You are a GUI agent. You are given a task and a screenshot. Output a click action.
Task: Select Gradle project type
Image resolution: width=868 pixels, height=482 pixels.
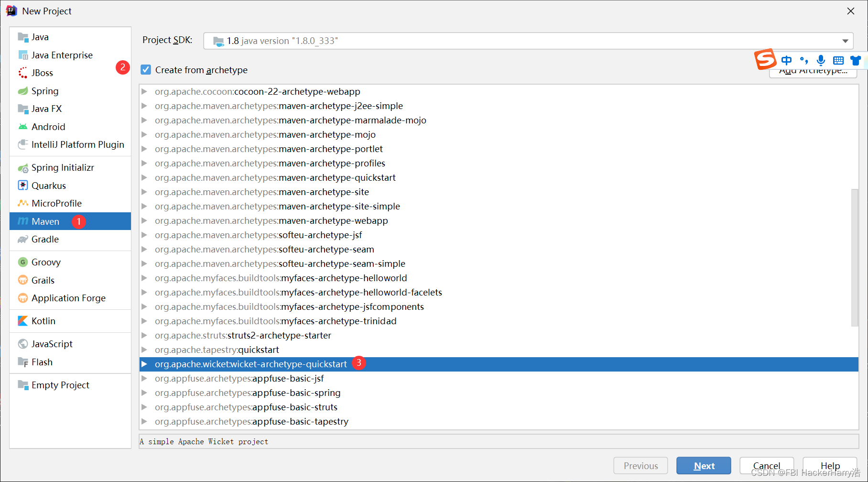[70, 239]
